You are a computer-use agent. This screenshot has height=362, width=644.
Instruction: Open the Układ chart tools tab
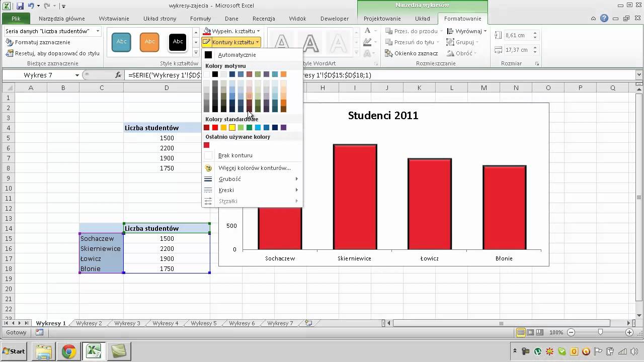[x=422, y=19]
